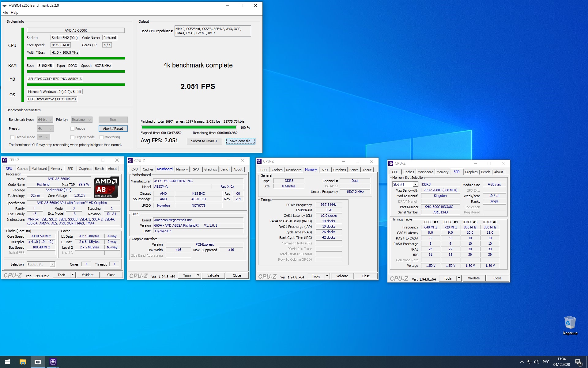This screenshot has height=368, width=588.
Task: Open the Slot #1 memory slot dropdown
Action: point(405,184)
